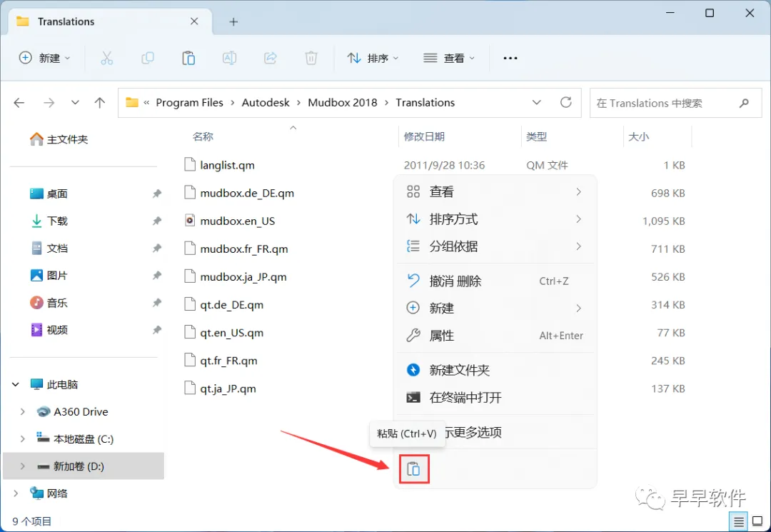Click the Paste clipboard icon in toolbar
Viewport: 771px width, 532px height.
point(188,58)
